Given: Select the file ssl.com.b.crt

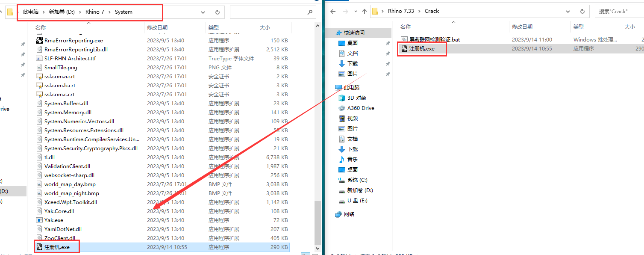Looking at the screenshot, I should [60, 86].
